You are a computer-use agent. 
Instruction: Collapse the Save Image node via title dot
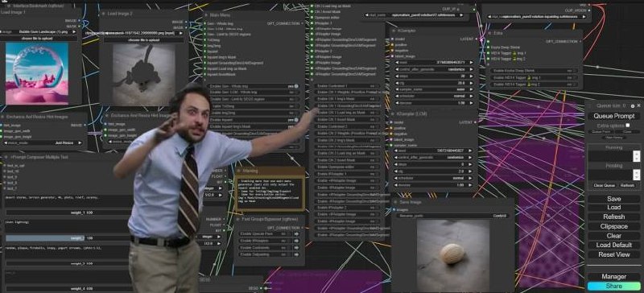pos(395,202)
